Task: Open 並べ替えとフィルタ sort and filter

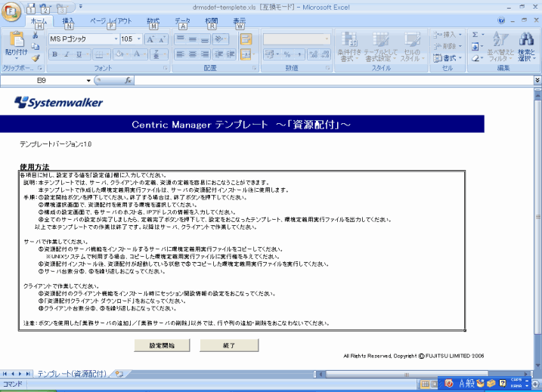Action: coord(501,47)
